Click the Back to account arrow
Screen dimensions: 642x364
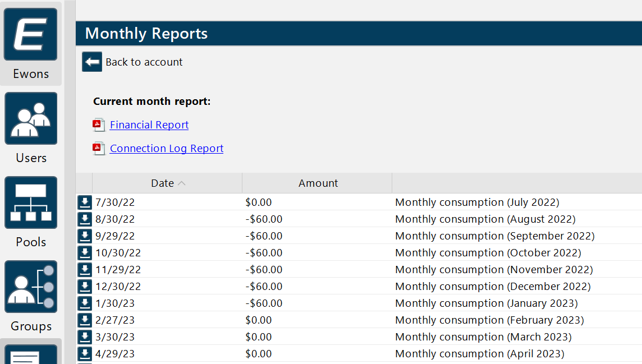[92, 62]
